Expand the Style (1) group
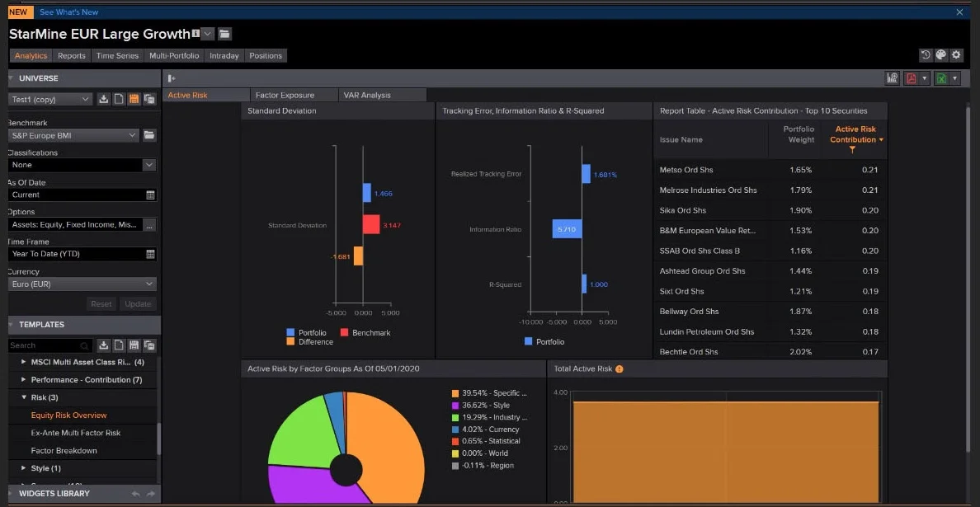Screen dimensions: 980x507 (24, 467)
